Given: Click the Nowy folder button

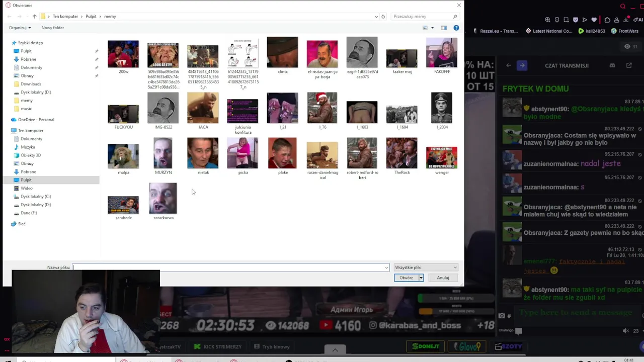Looking at the screenshot, I should [x=52, y=28].
